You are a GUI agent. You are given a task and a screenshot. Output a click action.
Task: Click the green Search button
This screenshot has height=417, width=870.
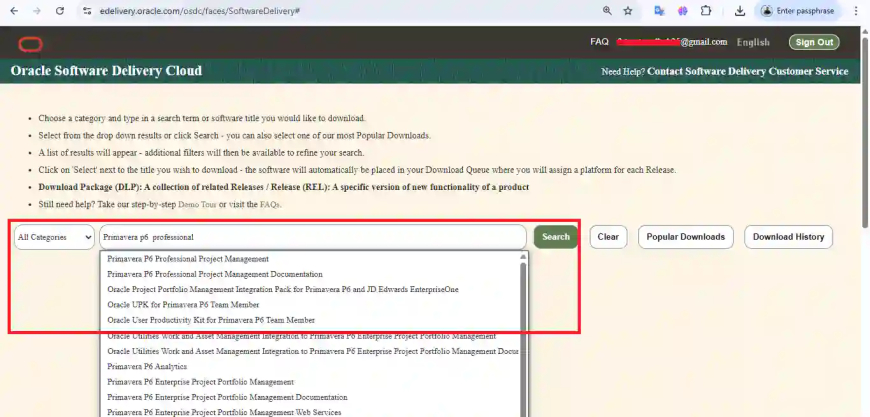point(555,237)
